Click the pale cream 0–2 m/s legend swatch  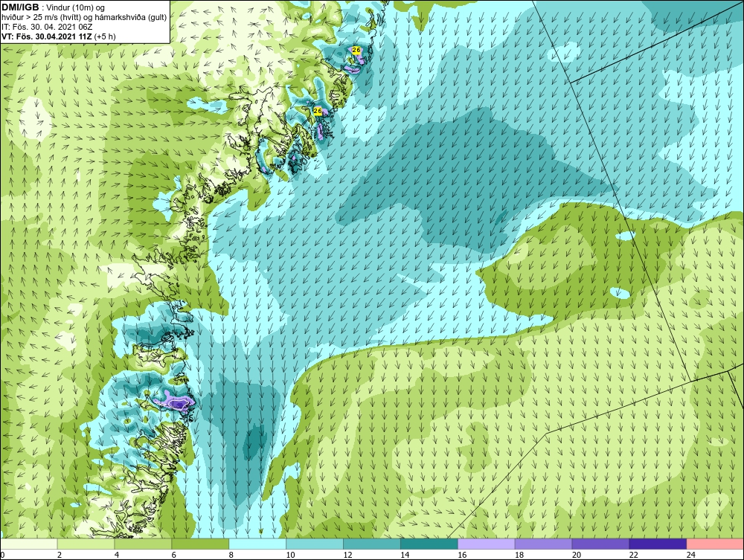click(x=30, y=544)
